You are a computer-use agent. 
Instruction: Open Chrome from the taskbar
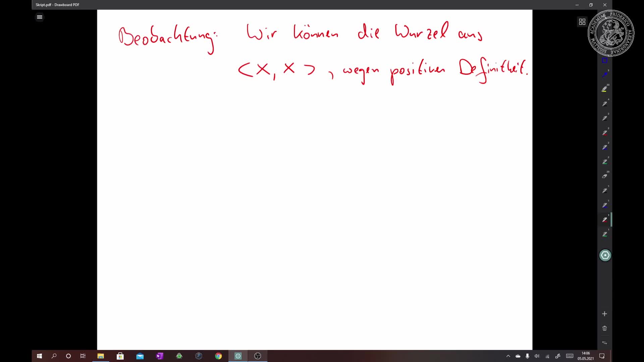click(x=218, y=356)
